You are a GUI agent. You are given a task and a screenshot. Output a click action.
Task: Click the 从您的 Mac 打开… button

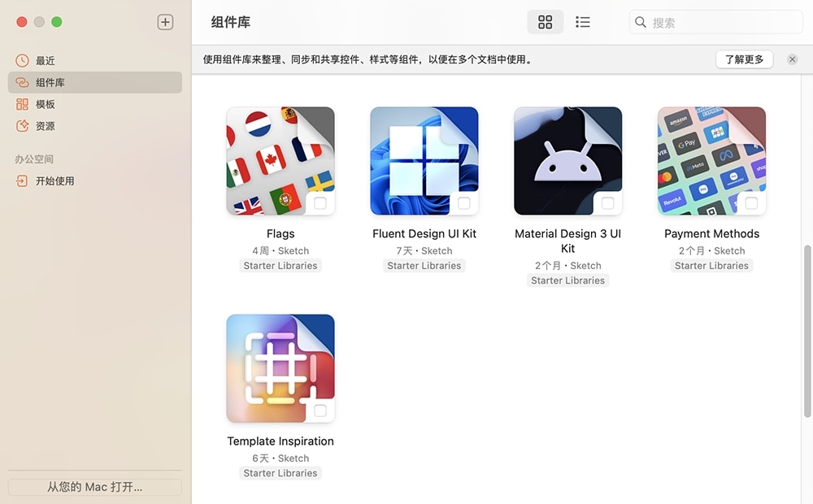(x=95, y=487)
